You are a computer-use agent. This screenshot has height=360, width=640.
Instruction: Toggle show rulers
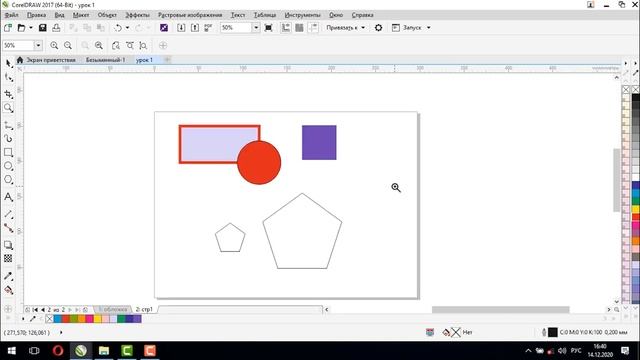pos(286,28)
